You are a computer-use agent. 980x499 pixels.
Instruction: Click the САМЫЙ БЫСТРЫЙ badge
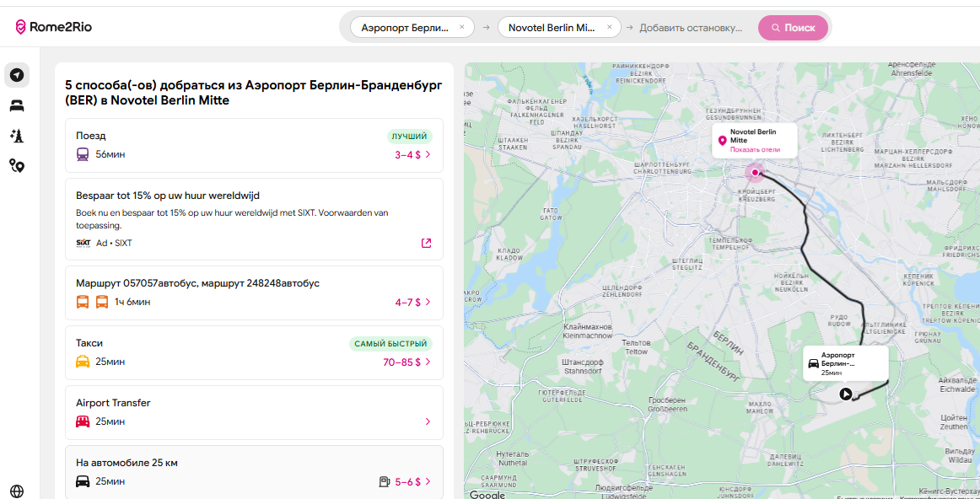390,344
